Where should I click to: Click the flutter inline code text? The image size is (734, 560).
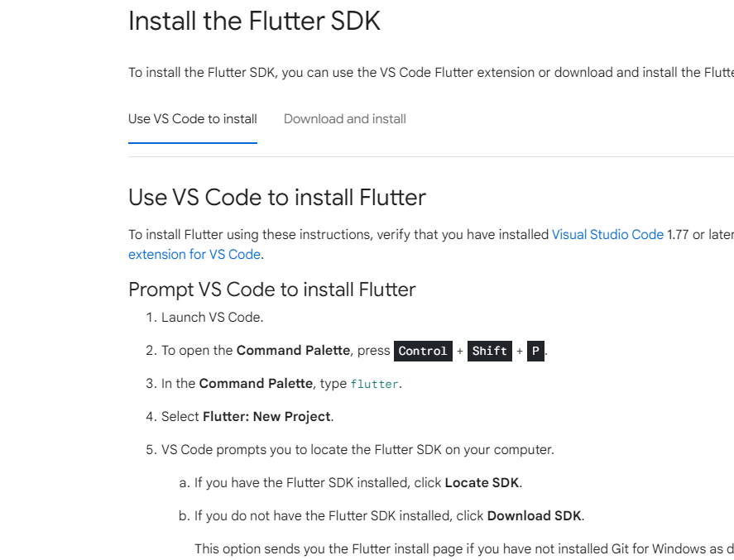click(x=375, y=384)
